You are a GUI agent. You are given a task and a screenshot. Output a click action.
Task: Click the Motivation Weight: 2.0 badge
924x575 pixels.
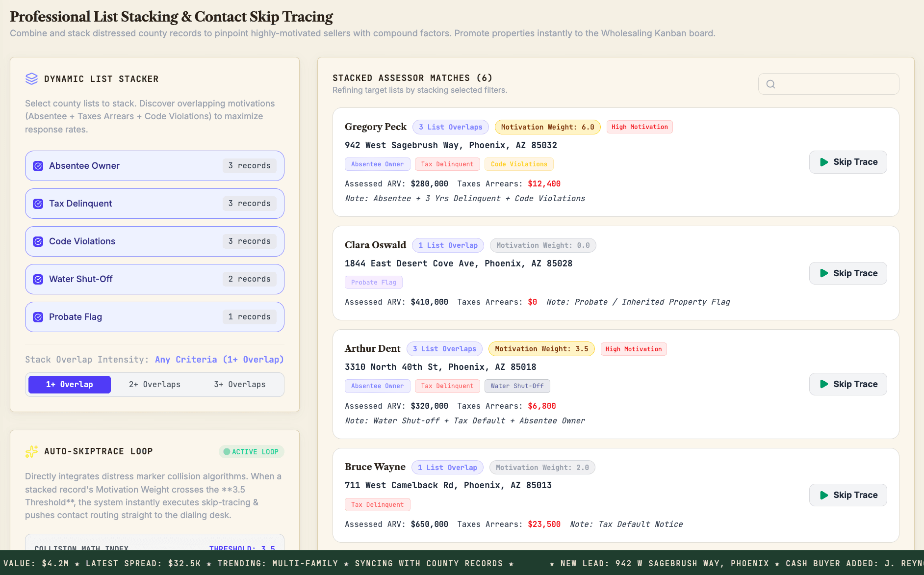pos(542,468)
